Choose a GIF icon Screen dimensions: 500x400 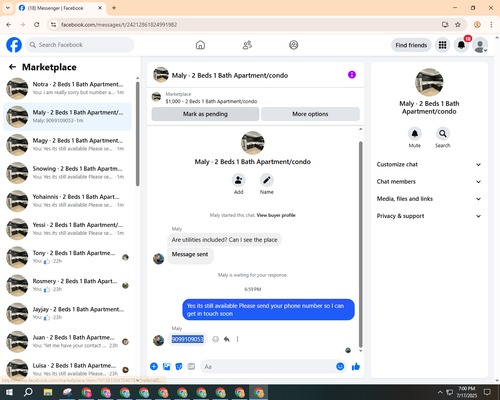click(191, 367)
